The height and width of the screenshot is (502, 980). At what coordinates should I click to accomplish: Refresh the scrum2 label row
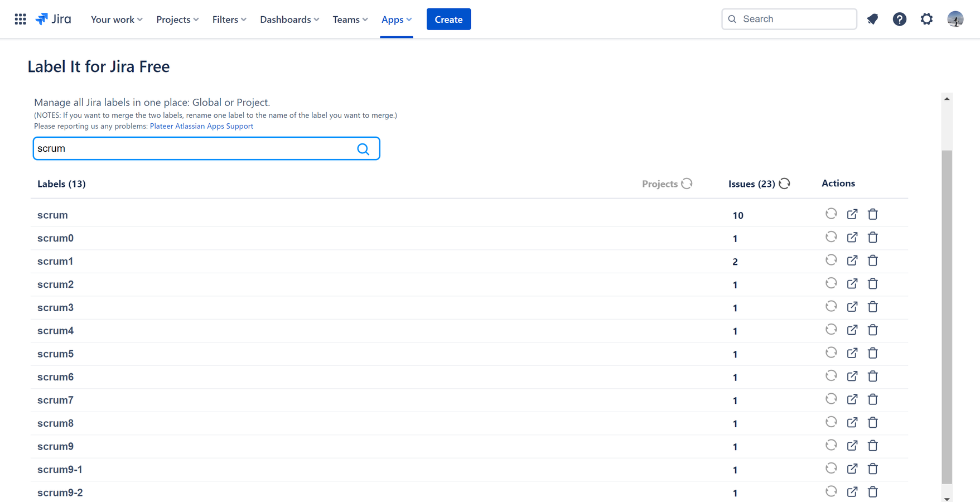coord(831,283)
